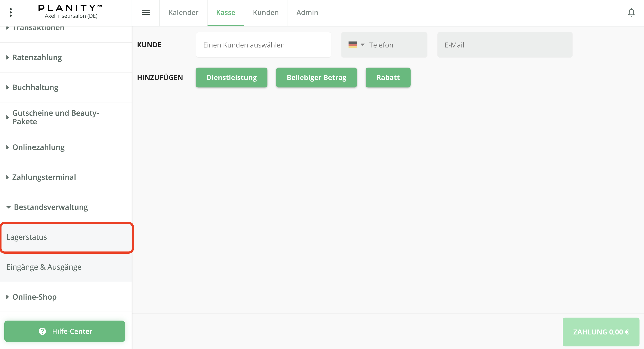Expand the Onlinezahlung section

point(39,147)
